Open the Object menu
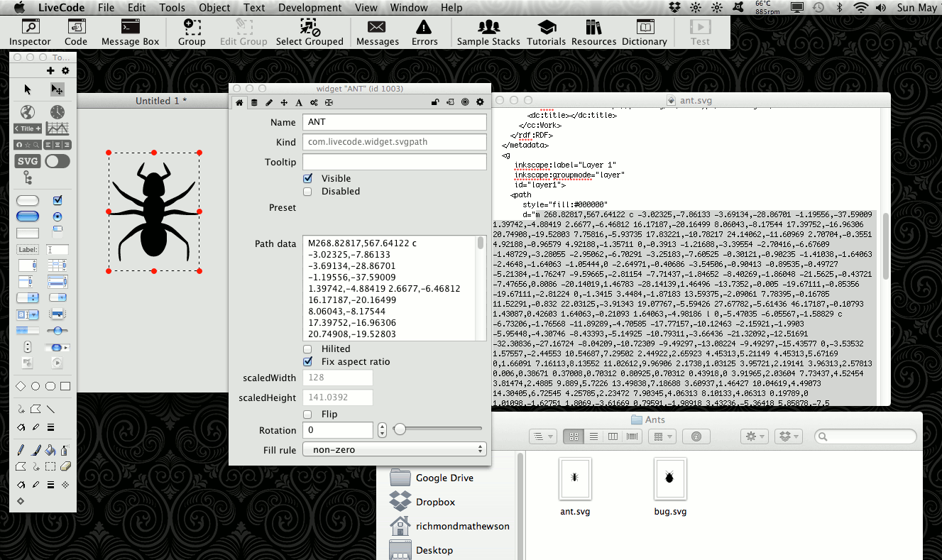This screenshot has width=942, height=560. [x=214, y=8]
